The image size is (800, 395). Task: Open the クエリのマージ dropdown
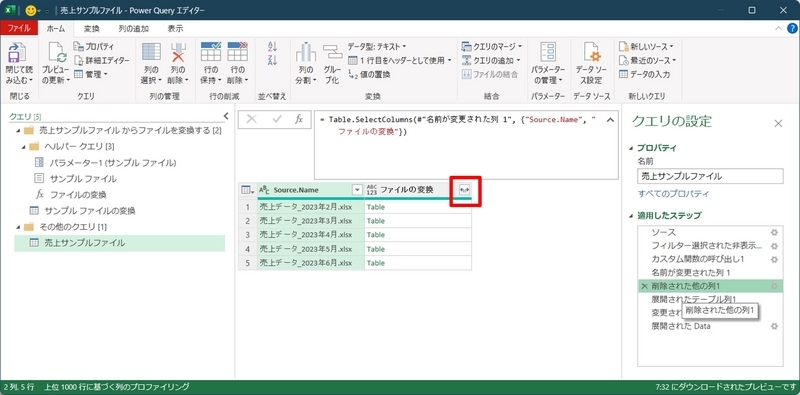click(492, 46)
